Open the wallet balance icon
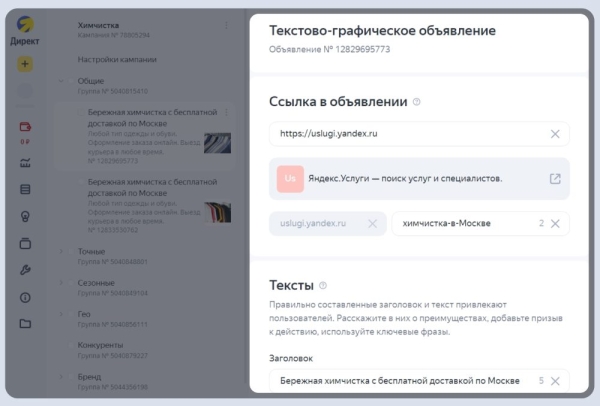This screenshot has width=600, height=406. [x=25, y=127]
